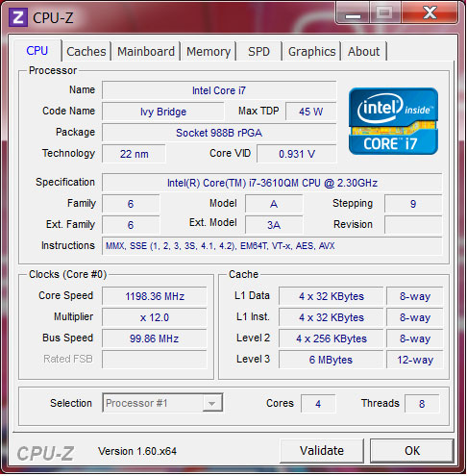
Task: Click the maximize button in title bar
Action: 385,13
